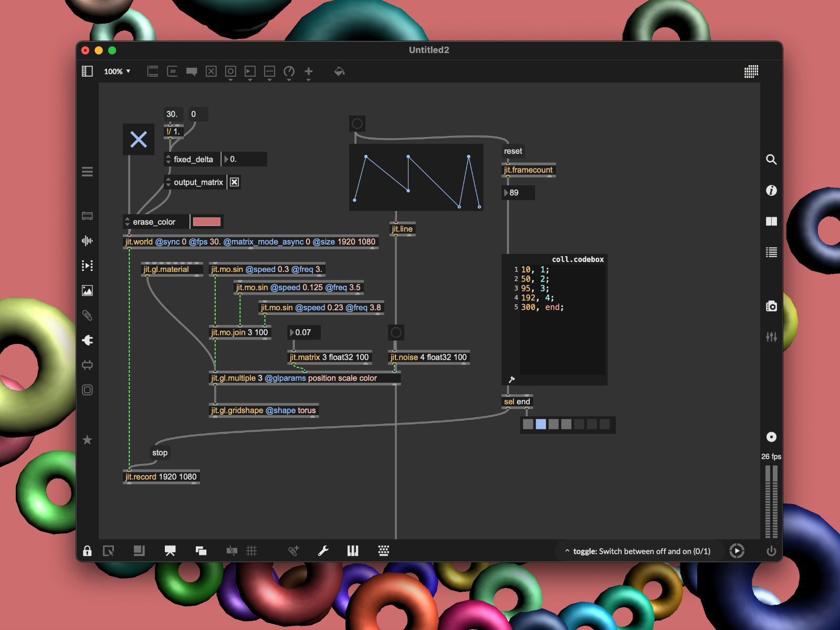Open the patcher inspector info icon
Viewport: 840px width, 630px height.
pos(771,191)
